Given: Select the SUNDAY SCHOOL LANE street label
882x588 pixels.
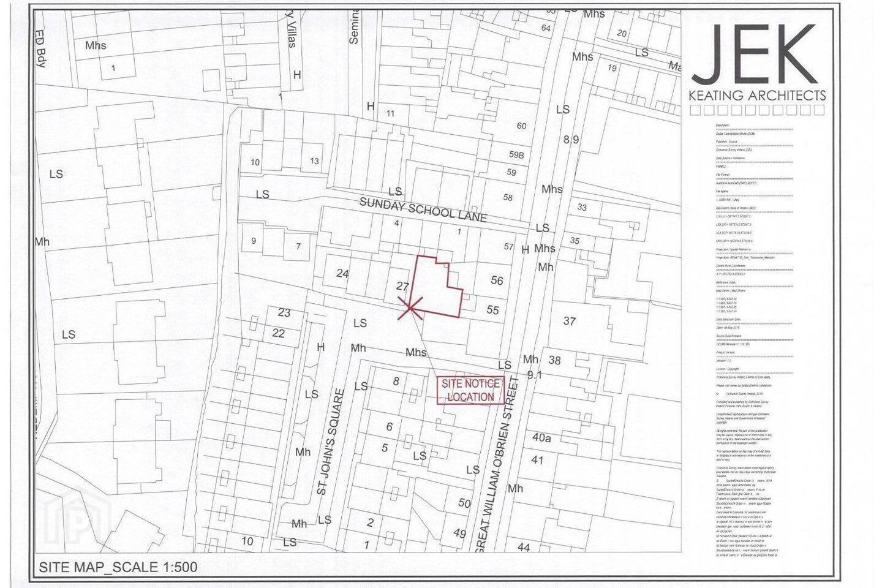Looking at the screenshot, I should [423, 209].
